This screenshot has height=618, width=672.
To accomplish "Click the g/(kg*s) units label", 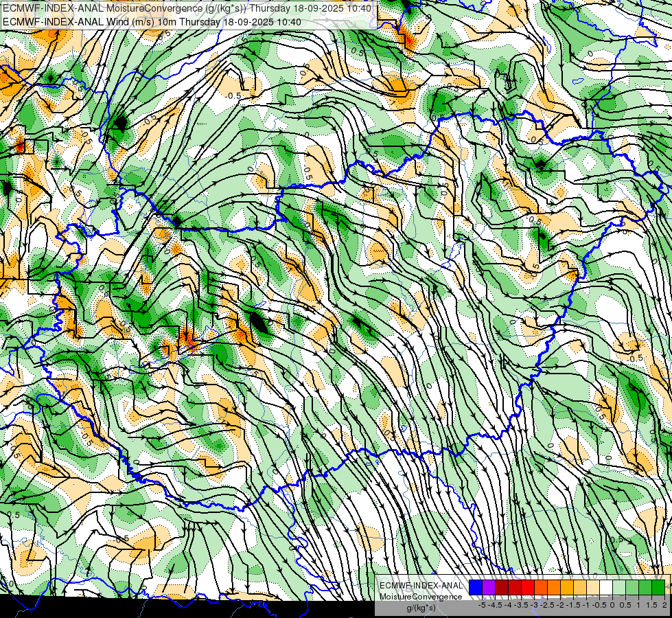I will (421, 608).
